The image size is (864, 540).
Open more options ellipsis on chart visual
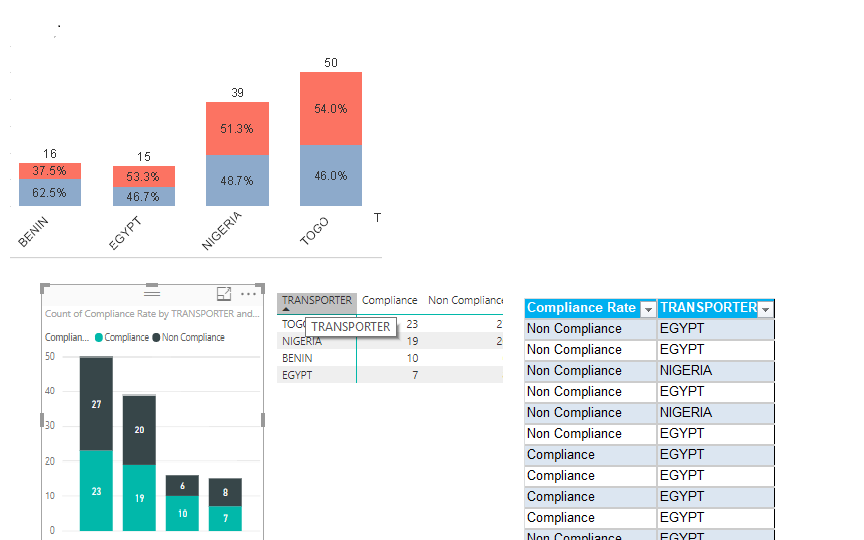point(249,294)
